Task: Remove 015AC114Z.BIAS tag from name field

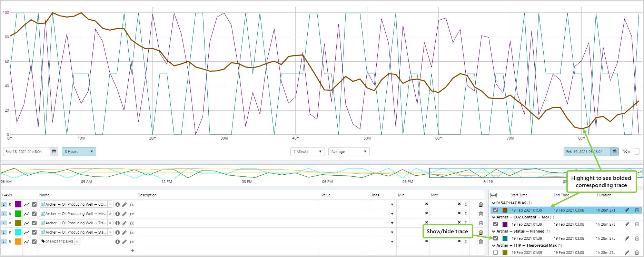Action: coord(77,241)
